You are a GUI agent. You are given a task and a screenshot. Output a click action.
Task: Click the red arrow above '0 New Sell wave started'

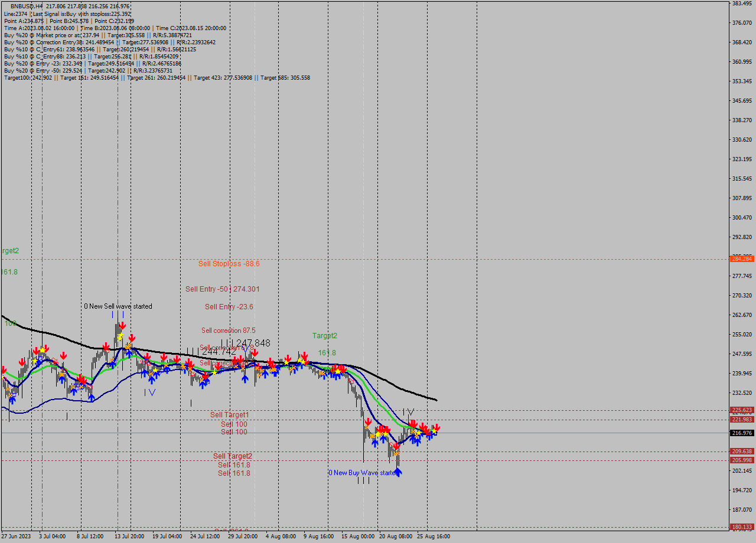pyautogui.click(x=123, y=325)
